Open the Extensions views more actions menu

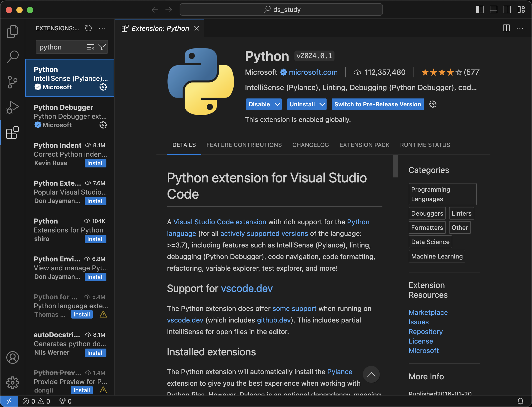pyautogui.click(x=102, y=28)
